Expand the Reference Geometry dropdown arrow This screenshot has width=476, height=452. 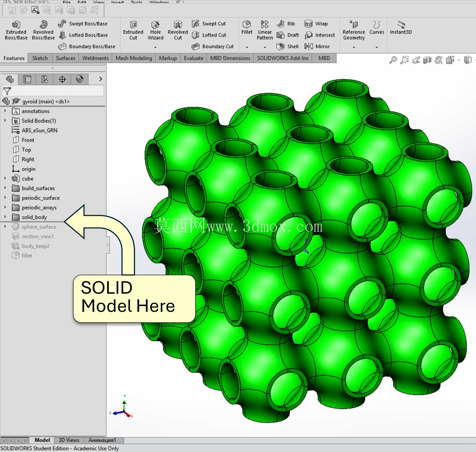click(x=354, y=47)
